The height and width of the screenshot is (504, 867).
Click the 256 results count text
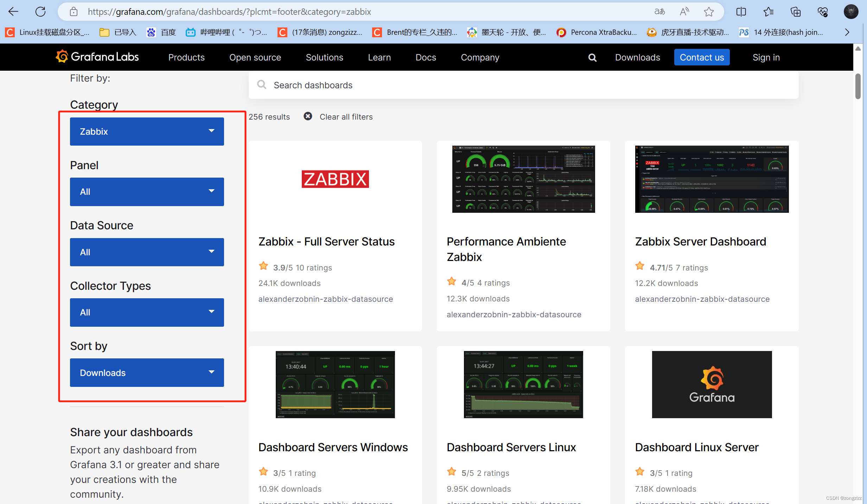point(269,117)
